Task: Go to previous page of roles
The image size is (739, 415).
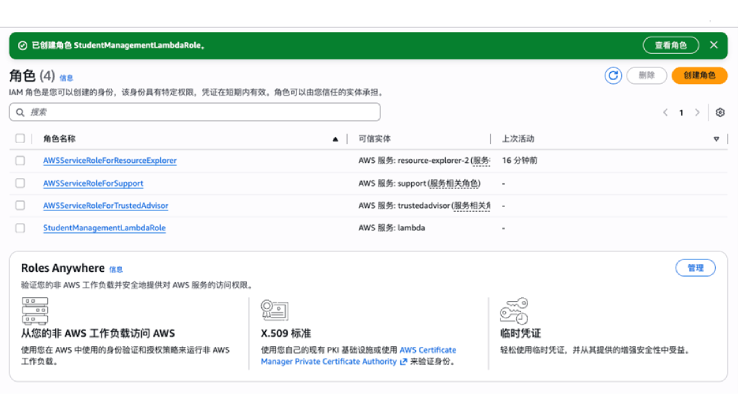Action: (x=666, y=113)
